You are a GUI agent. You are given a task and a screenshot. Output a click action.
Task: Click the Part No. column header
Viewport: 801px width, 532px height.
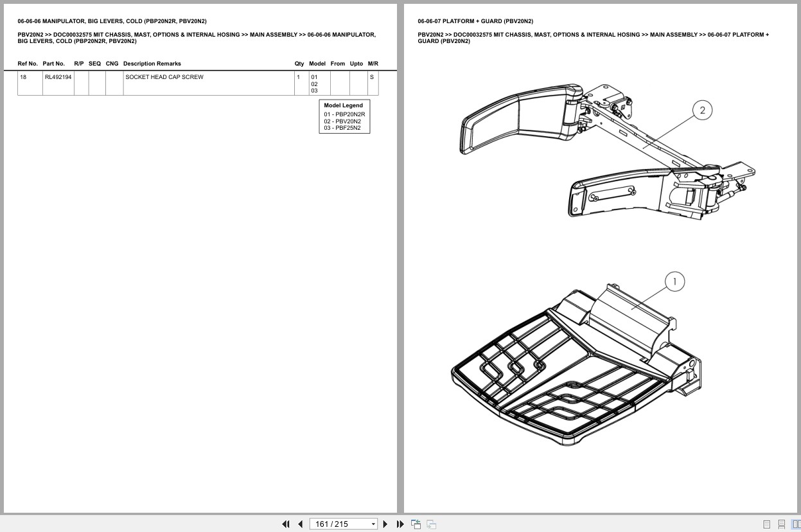point(54,64)
